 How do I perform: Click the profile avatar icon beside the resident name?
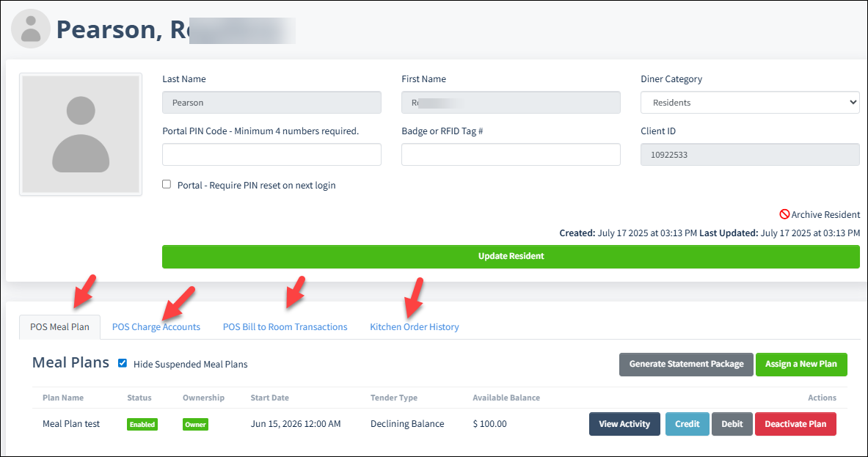click(x=31, y=29)
